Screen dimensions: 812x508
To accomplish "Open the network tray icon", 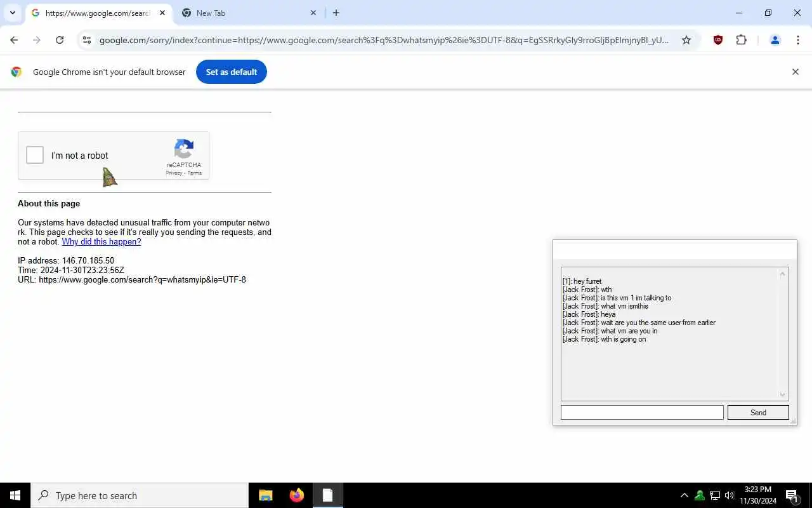I will click(x=714, y=495).
